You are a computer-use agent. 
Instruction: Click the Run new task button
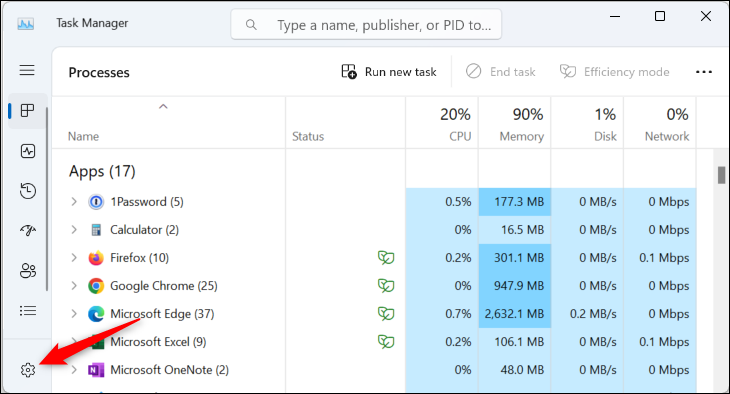click(389, 72)
